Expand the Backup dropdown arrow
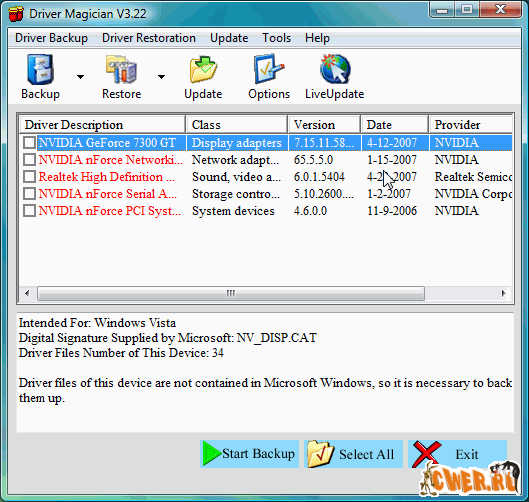The width and height of the screenshot is (529, 502). tap(80, 77)
